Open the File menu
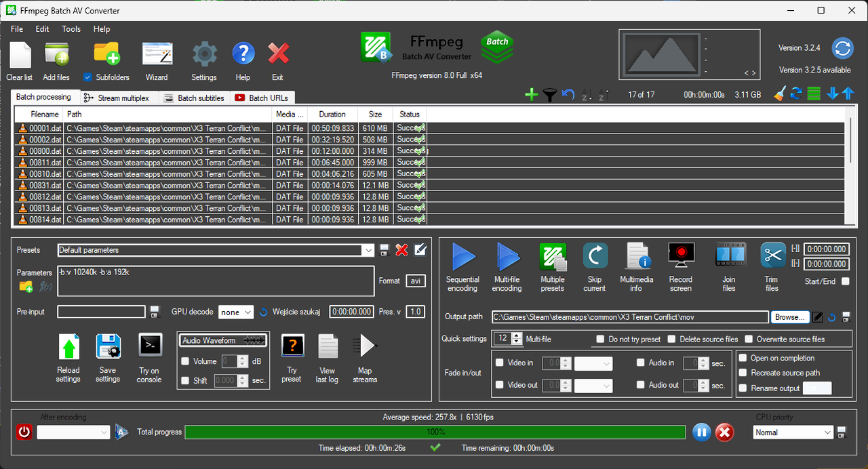The width and height of the screenshot is (868, 469). click(x=17, y=29)
